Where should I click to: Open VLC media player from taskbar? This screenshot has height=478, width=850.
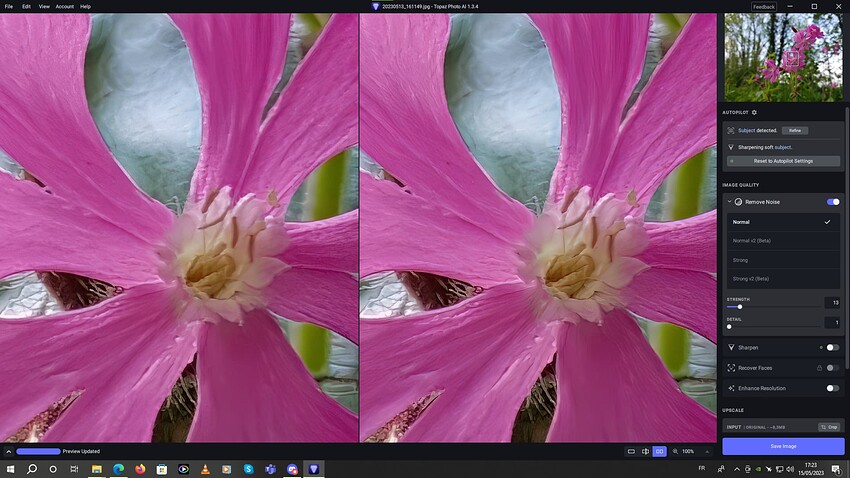click(205, 469)
